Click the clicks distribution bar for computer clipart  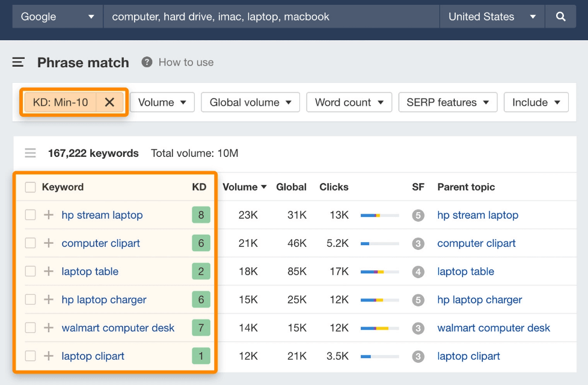point(379,243)
